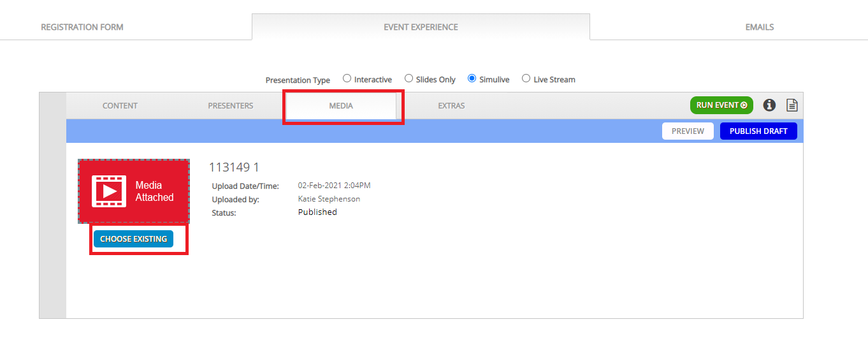Click the uploader name Katie Stephenson
The image size is (868, 338).
pyautogui.click(x=329, y=199)
